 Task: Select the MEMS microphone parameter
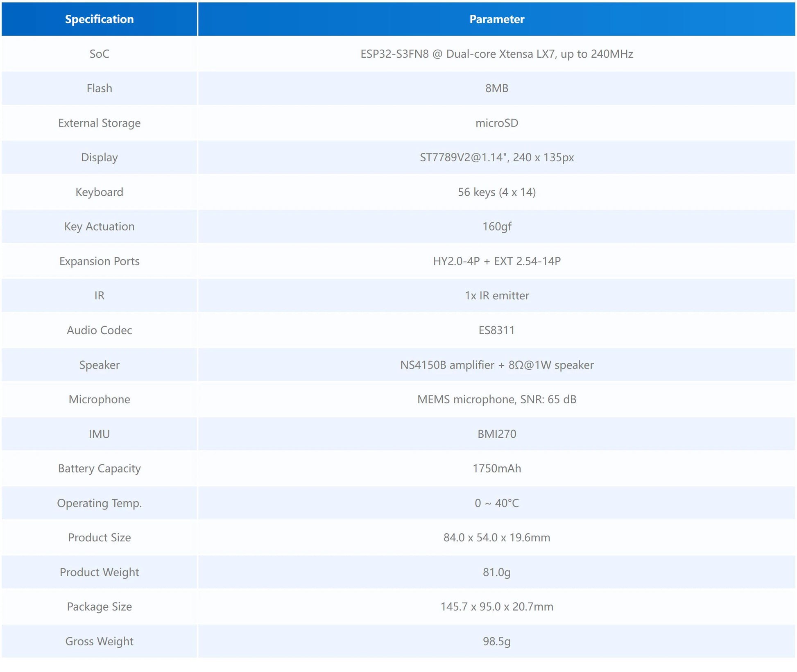click(496, 399)
